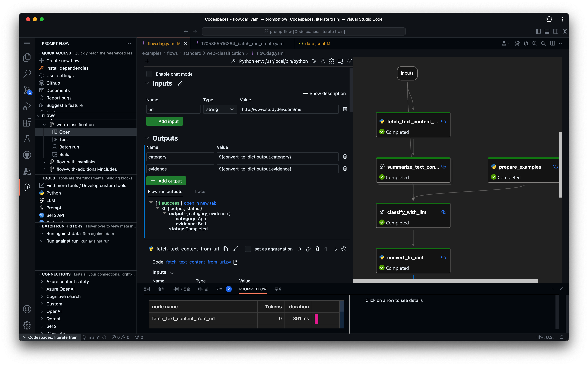Open notifications bell in status bar
The image size is (588, 366).
(x=561, y=337)
